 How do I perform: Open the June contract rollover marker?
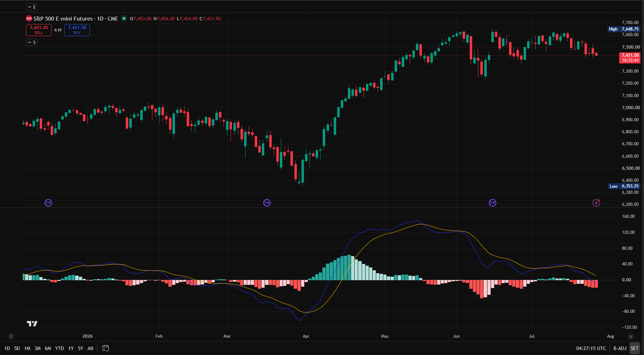(x=492, y=203)
